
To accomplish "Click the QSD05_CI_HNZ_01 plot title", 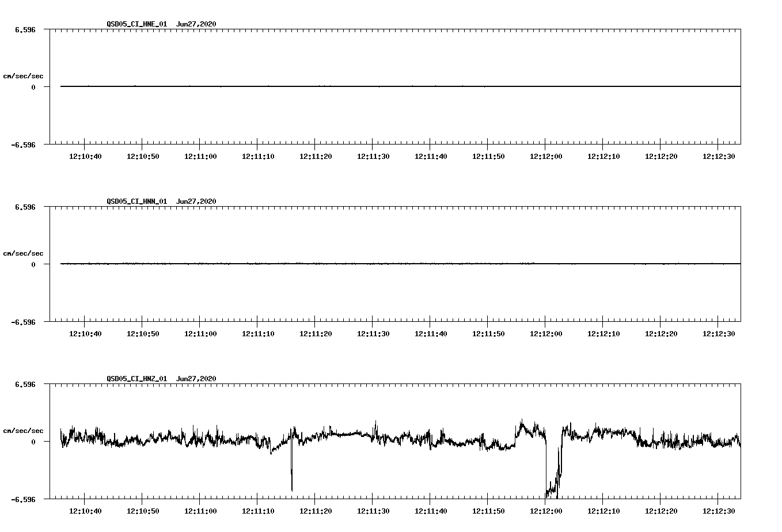I will click(137, 379).
